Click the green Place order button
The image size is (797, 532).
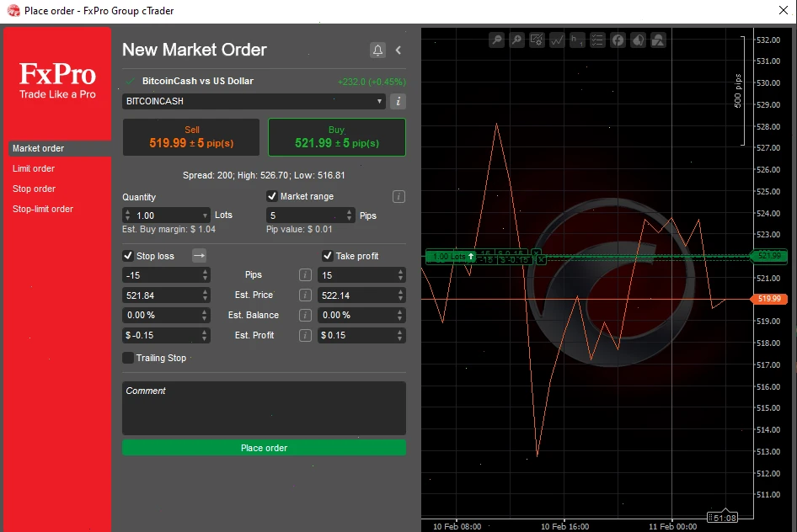click(264, 448)
